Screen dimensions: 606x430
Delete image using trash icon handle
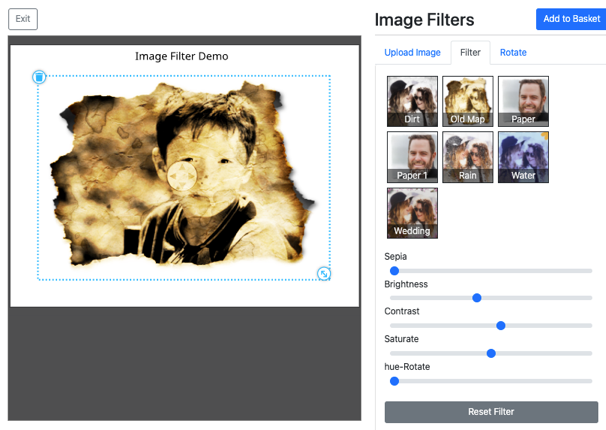(x=39, y=77)
